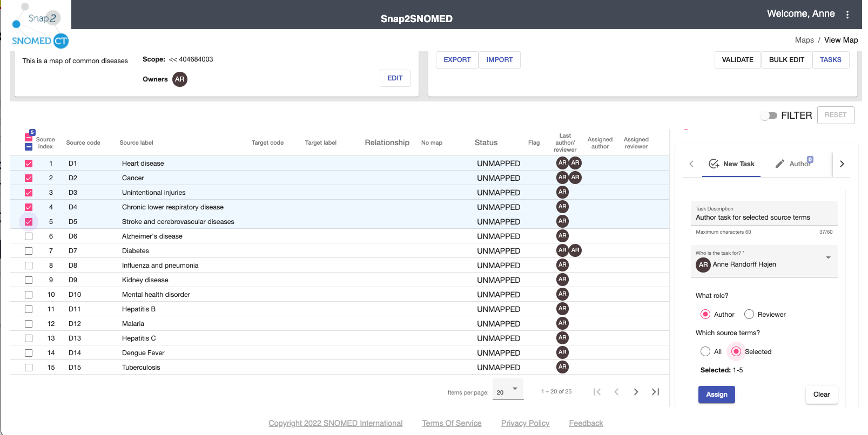Click the RESET filter button
The image size is (868, 435).
(836, 115)
